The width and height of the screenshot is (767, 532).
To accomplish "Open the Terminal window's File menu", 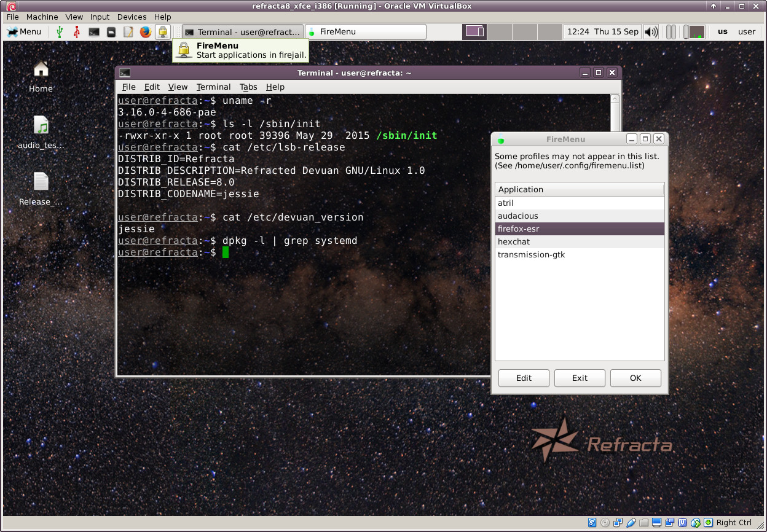I will point(128,87).
